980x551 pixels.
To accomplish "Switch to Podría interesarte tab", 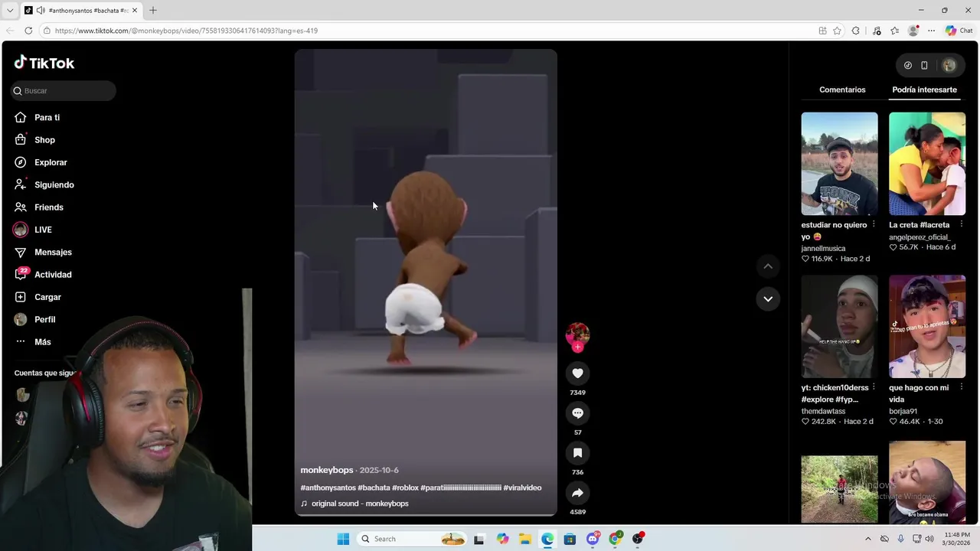I will pos(924,90).
